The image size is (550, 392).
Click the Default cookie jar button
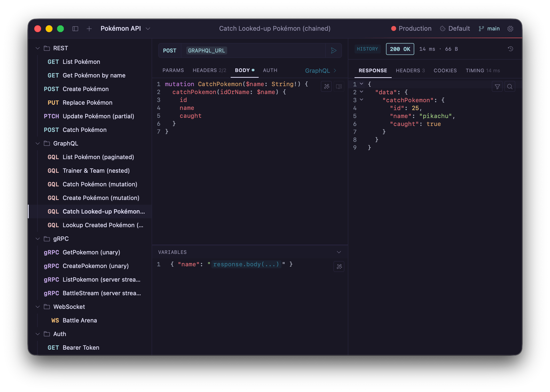455,29
